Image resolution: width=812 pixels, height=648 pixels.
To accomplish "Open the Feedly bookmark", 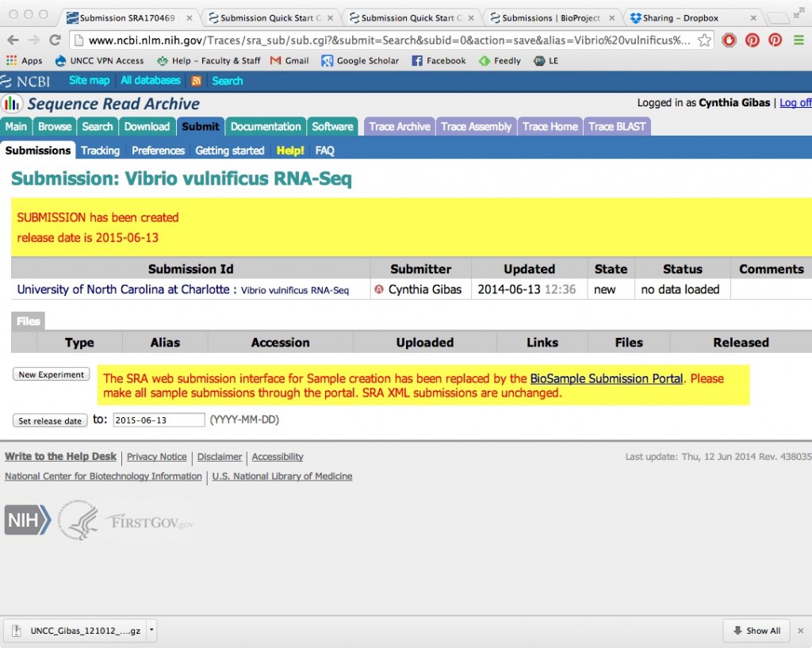I will [500, 60].
